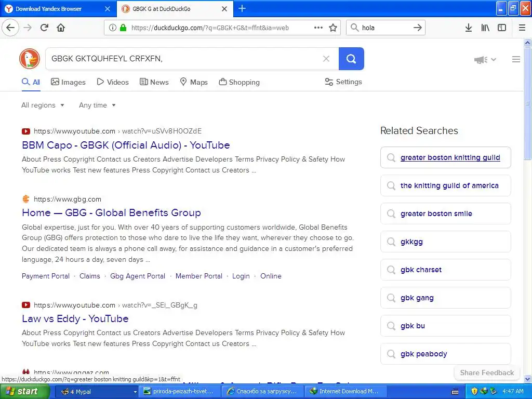Search related: the knitting guild of america
The height and width of the screenshot is (399, 532).
(445, 185)
